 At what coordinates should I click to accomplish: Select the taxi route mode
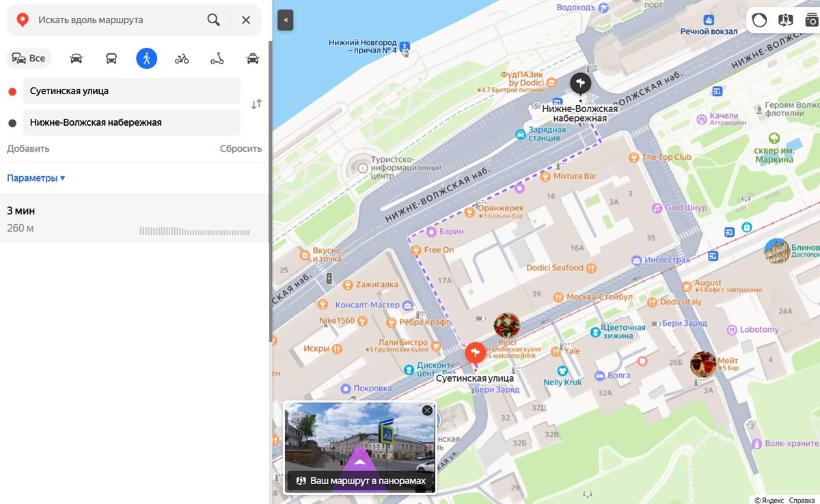[253, 59]
